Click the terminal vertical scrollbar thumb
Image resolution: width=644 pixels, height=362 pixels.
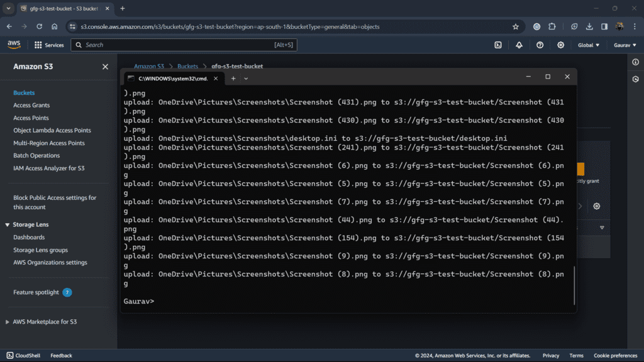click(574, 286)
